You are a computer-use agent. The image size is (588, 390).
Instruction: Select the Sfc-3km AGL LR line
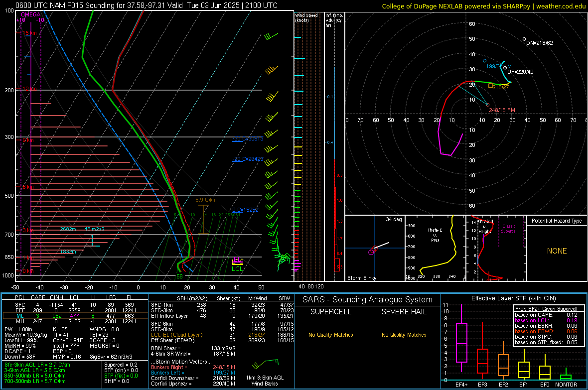(37, 365)
